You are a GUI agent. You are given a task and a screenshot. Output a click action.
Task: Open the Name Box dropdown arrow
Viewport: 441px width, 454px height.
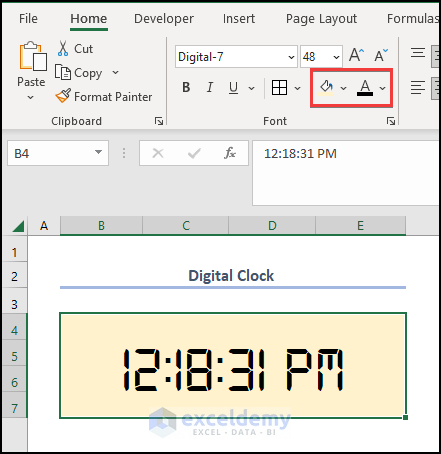(x=98, y=152)
